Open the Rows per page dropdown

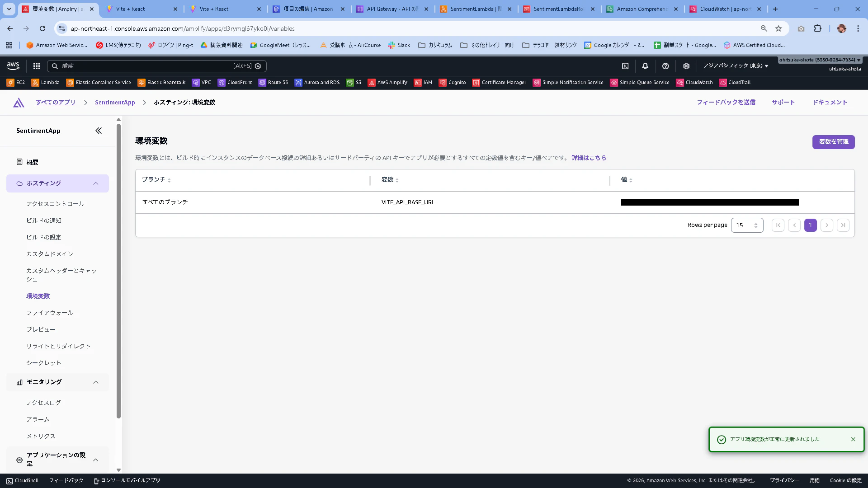[747, 225]
